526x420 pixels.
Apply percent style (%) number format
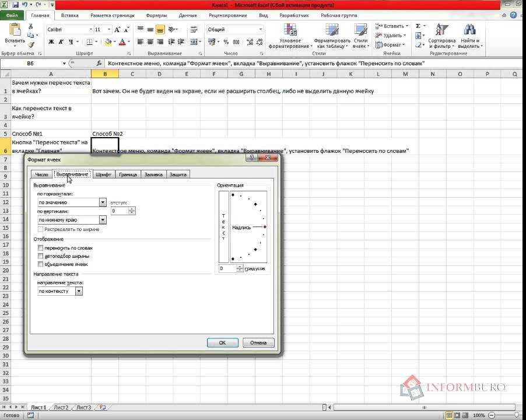coord(226,42)
